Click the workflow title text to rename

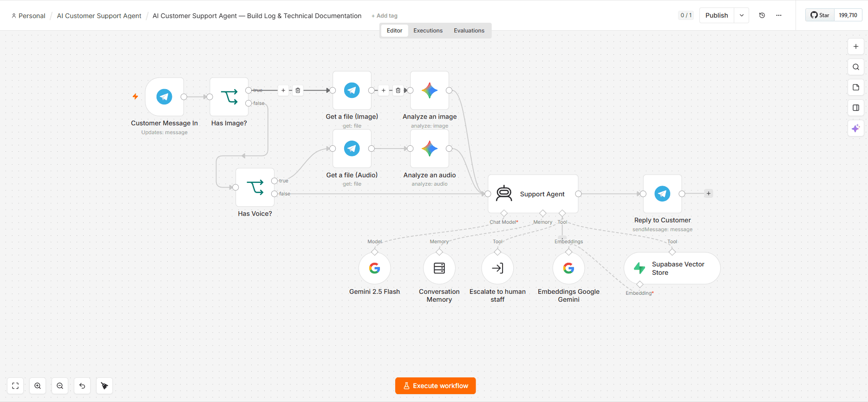(257, 16)
